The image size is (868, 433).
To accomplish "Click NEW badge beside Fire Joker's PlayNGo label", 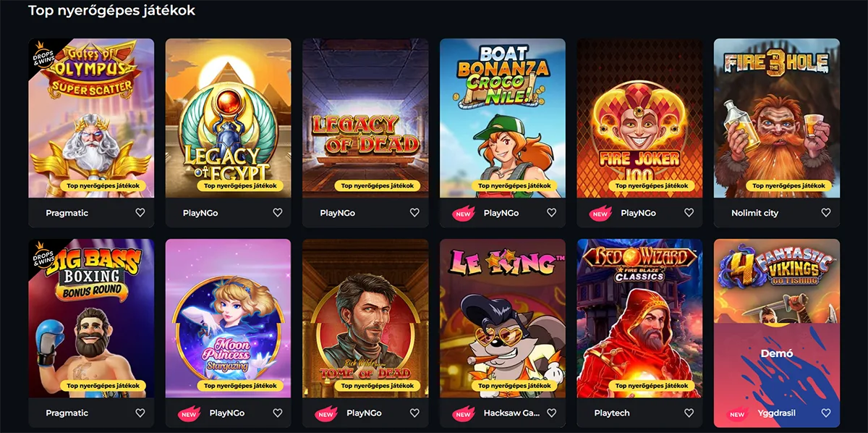I will tap(600, 214).
